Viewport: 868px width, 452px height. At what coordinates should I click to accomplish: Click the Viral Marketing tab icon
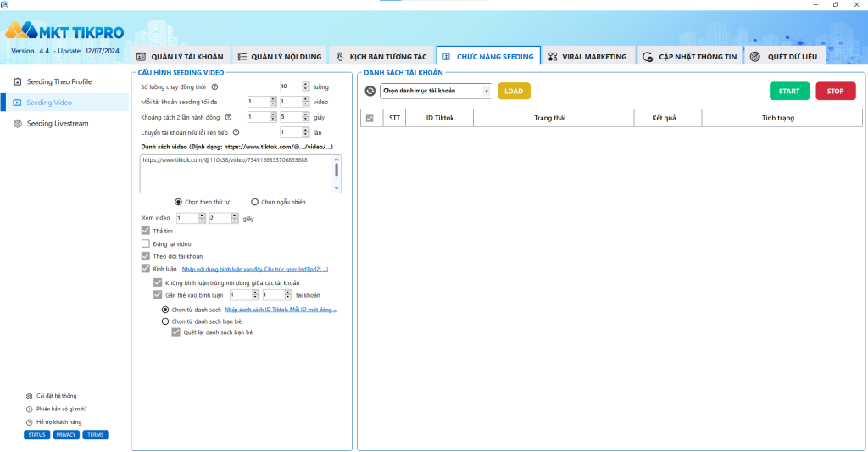[553, 57]
